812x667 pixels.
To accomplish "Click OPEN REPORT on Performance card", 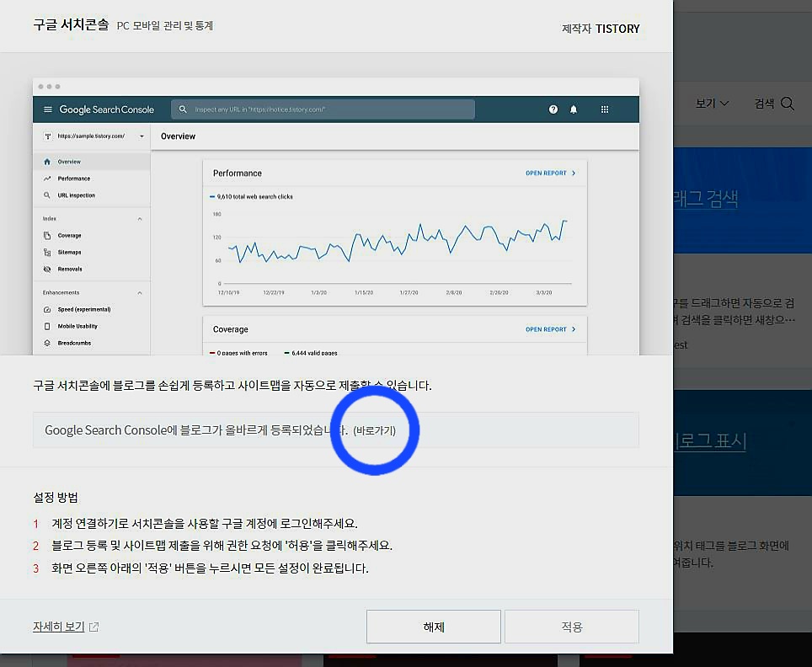I will (551, 173).
